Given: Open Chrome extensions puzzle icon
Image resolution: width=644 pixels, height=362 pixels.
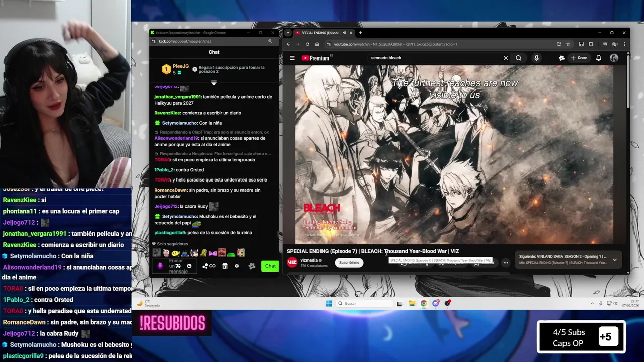Looking at the screenshot, I should (591, 44).
